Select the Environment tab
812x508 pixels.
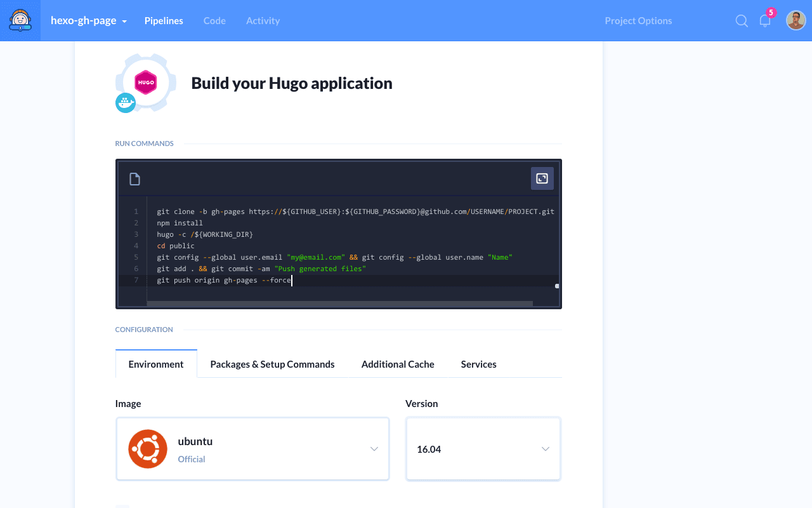[x=156, y=364]
